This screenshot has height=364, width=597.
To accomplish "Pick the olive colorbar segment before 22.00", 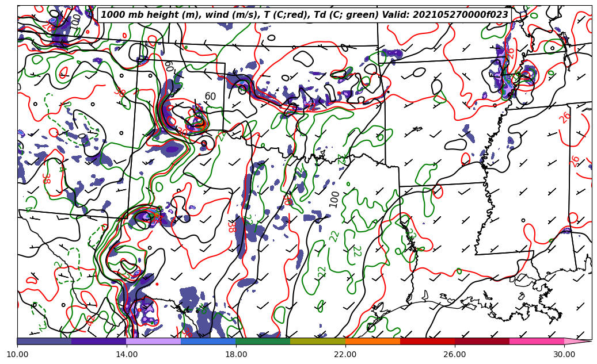I will pyautogui.click(x=318, y=341).
